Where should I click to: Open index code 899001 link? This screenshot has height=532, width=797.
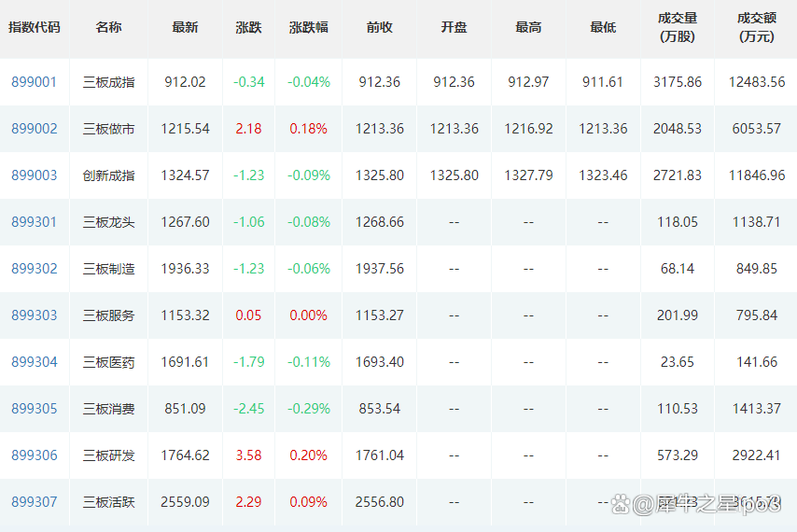(34, 82)
